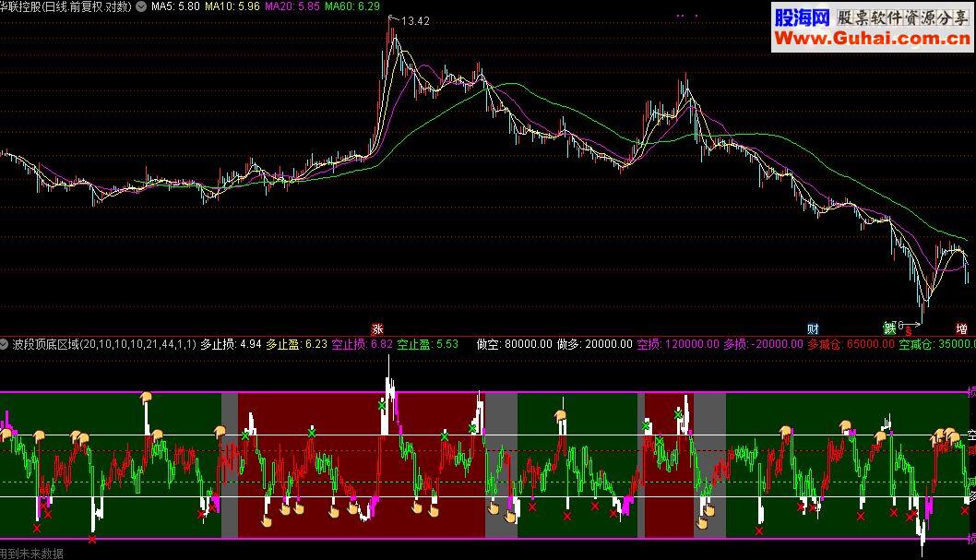Viewport: 976px width, 560px height.
Task: Click the 做空: 80000.00 value
Action: (514, 344)
